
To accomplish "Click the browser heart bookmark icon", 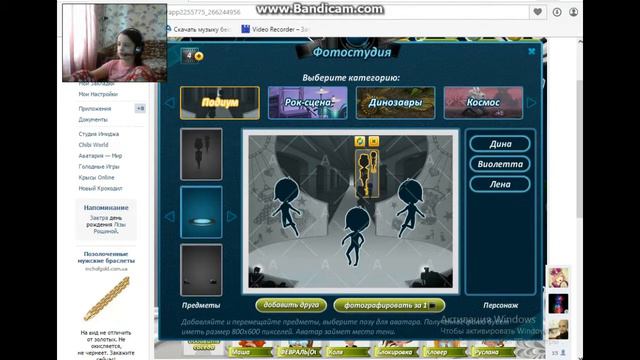I will pos(538,12).
